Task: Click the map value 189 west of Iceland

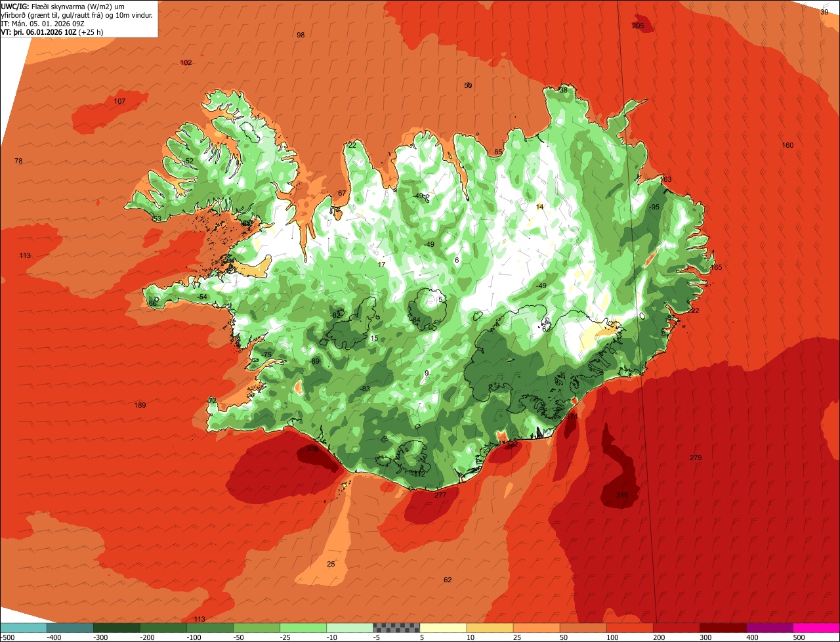Action: 140,405
